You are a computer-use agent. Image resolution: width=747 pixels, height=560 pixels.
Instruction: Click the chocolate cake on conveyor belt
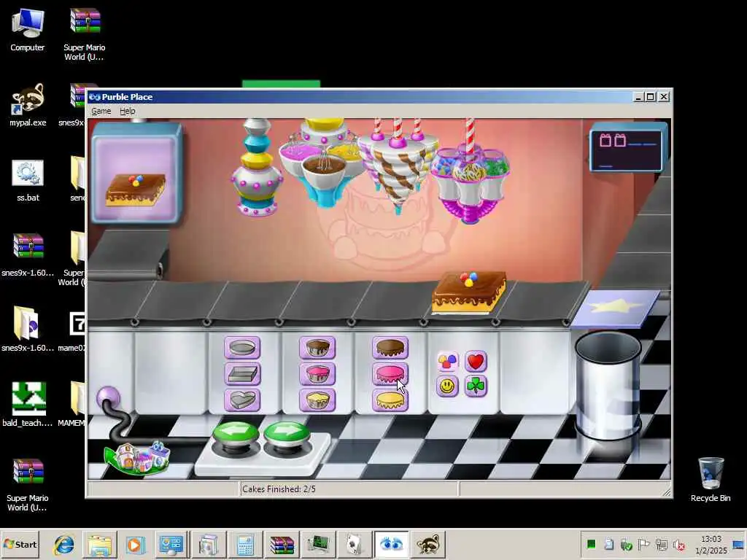click(469, 292)
